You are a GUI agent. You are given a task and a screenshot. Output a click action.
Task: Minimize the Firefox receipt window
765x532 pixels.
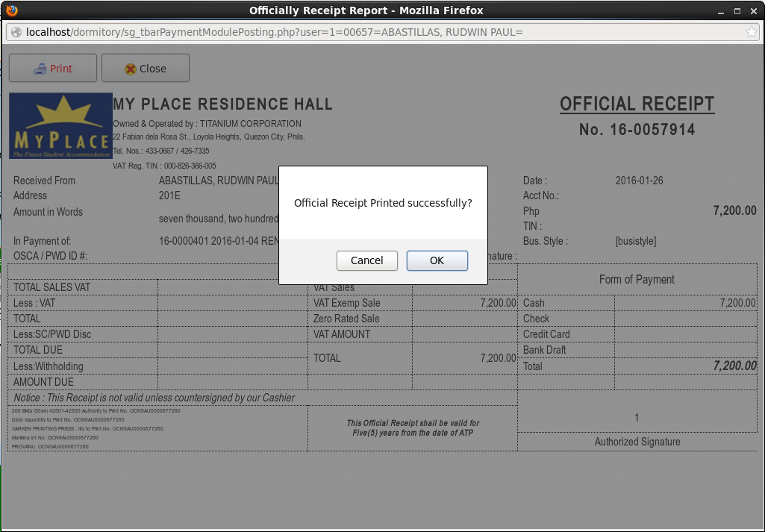click(x=720, y=10)
